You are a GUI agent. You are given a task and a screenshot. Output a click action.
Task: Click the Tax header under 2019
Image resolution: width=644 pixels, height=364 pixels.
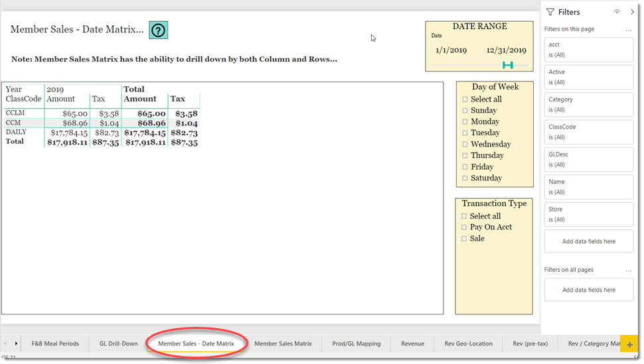(98, 99)
